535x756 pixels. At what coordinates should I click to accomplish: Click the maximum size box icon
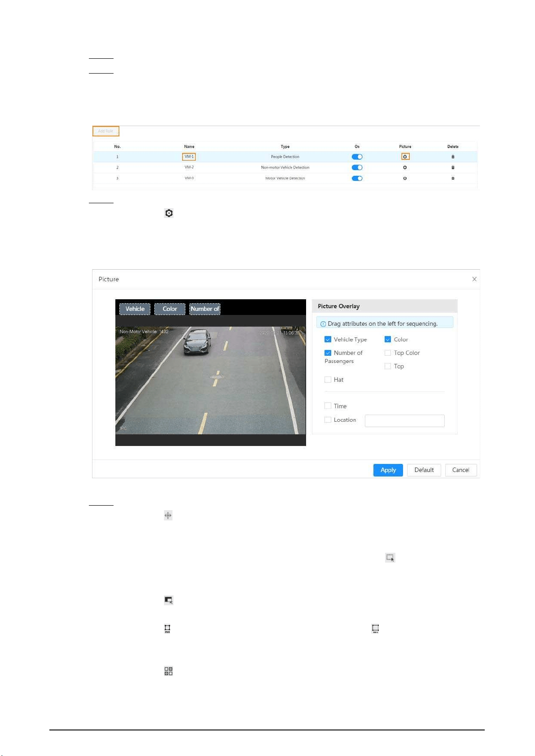click(x=375, y=629)
